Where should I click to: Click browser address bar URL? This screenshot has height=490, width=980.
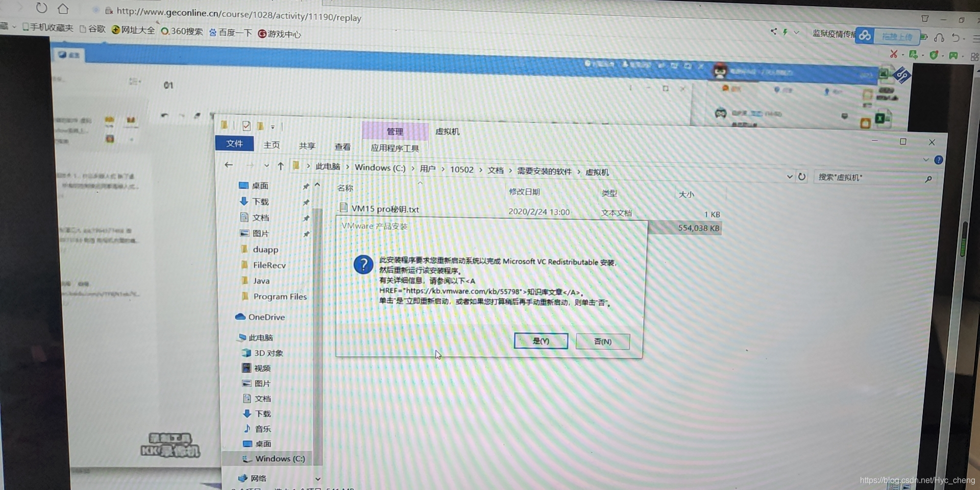tap(239, 14)
